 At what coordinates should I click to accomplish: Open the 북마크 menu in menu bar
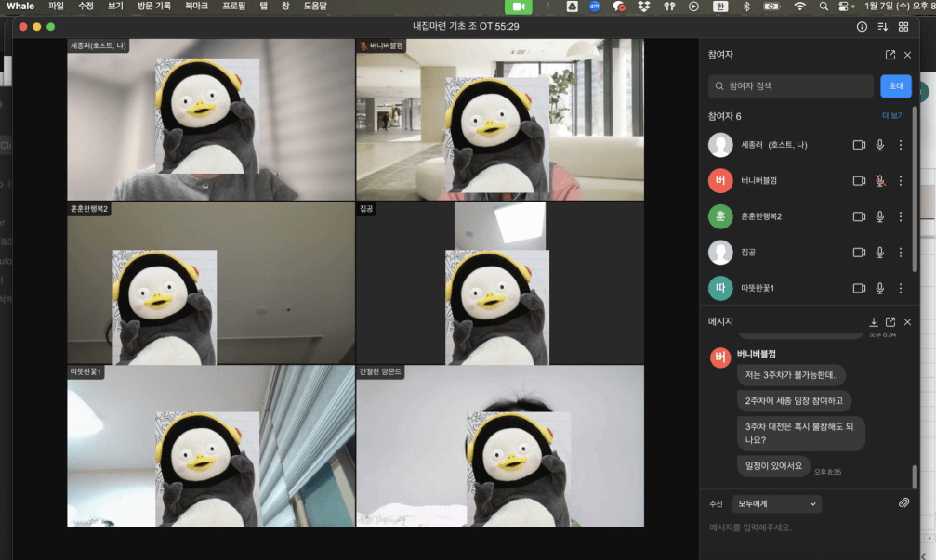[196, 7]
